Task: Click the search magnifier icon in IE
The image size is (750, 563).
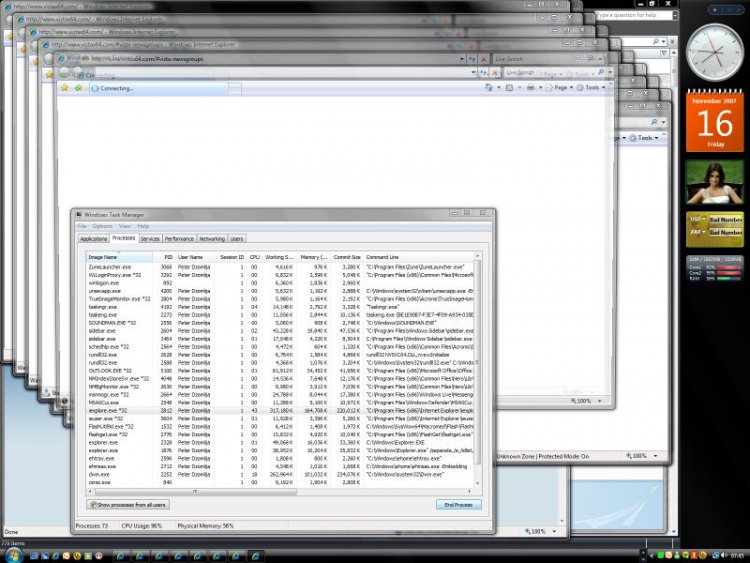Action: 601,72
